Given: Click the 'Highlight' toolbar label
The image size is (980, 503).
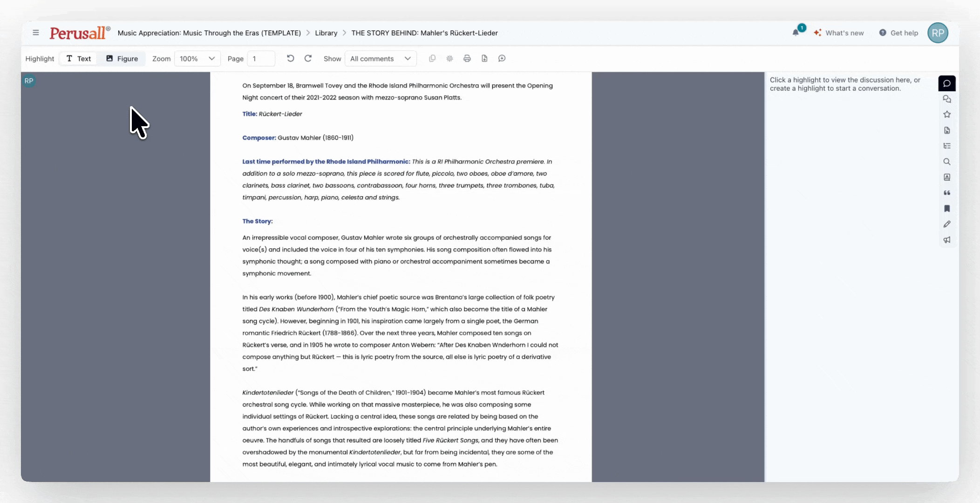Looking at the screenshot, I should click(40, 59).
